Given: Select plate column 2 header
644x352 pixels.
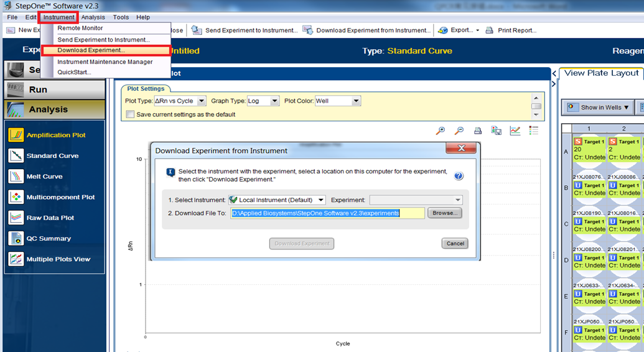Looking at the screenshot, I should point(623,129).
